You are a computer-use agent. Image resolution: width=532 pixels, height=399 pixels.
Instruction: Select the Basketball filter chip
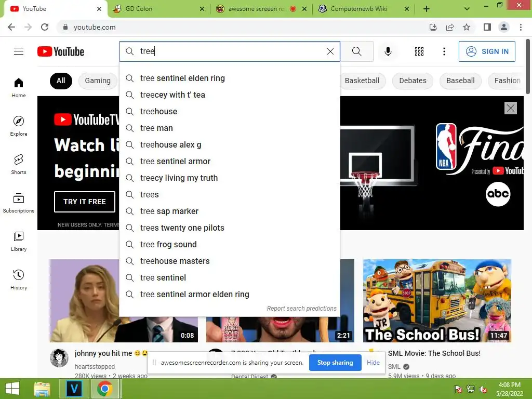click(362, 81)
